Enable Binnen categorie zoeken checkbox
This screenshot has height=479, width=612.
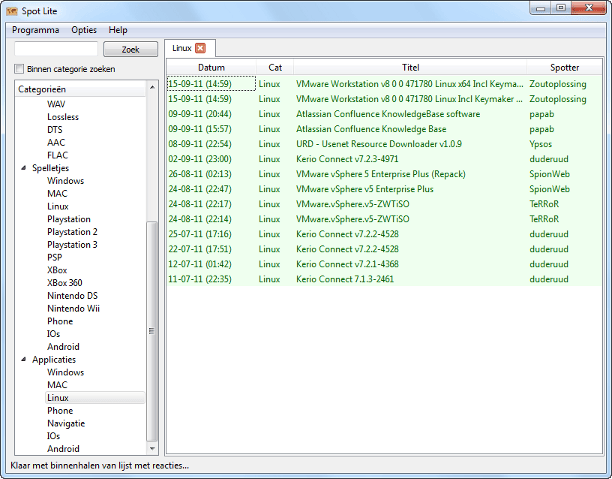point(19,69)
